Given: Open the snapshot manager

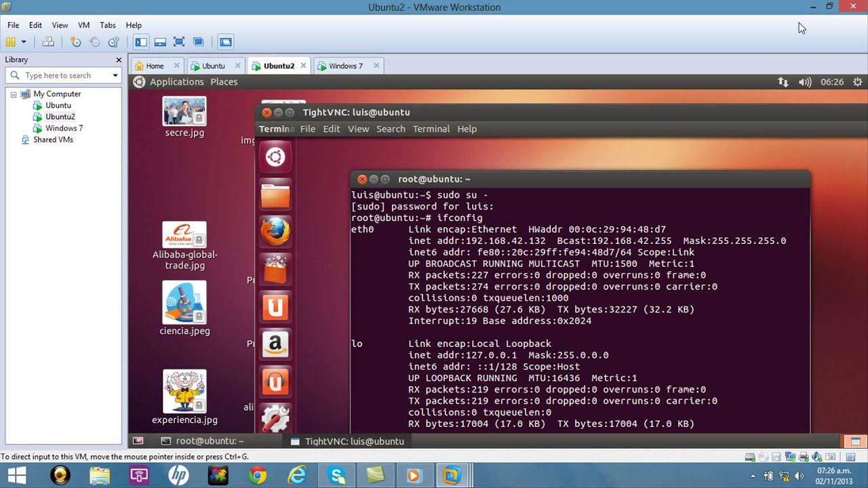Looking at the screenshot, I should [x=114, y=42].
